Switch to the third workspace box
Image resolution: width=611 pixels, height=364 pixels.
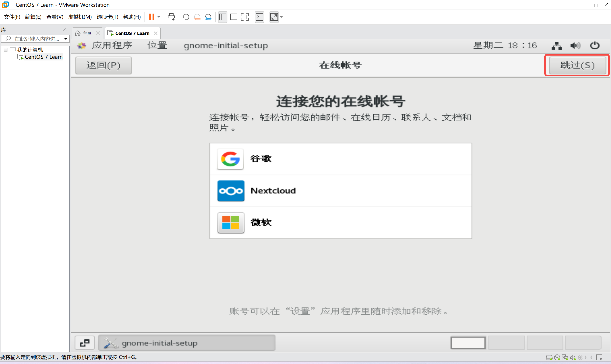(x=545, y=343)
